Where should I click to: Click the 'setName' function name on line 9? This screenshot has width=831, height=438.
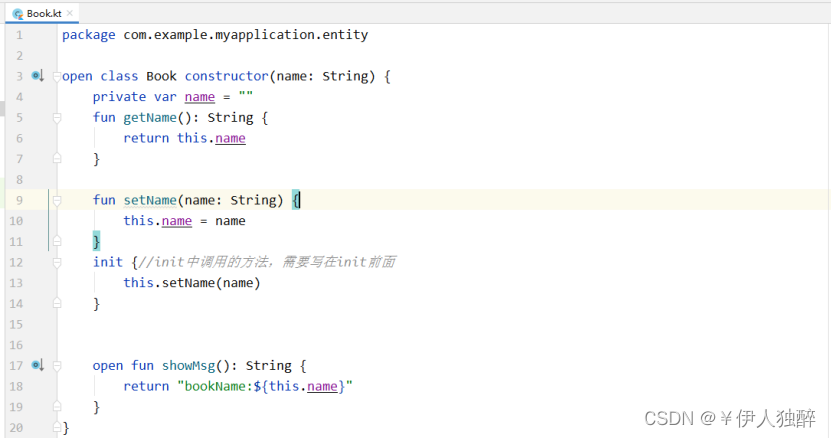click(150, 200)
